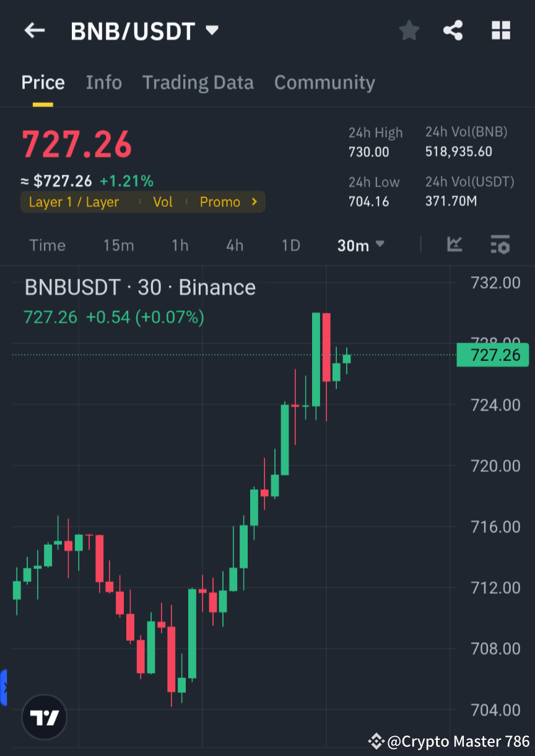This screenshot has width=535, height=756.
Task: Click the back arrow to exit the pair
Action: pyautogui.click(x=34, y=30)
